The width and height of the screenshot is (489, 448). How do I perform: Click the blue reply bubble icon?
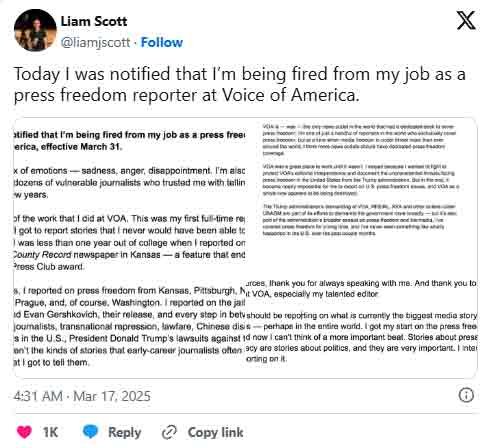coord(90,432)
